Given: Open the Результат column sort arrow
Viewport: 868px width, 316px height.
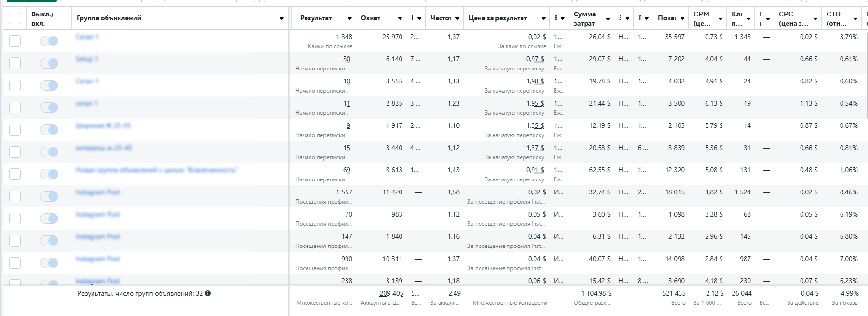Looking at the screenshot, I should point(350,18).
